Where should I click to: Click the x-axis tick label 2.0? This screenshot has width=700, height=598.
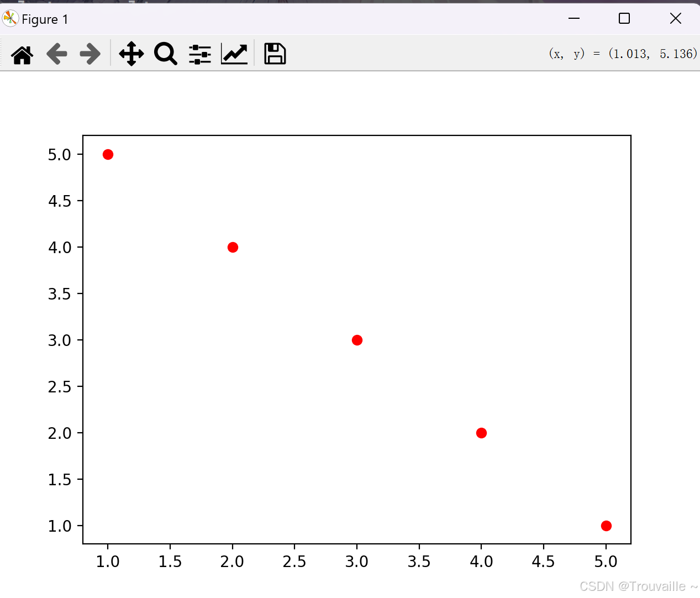click(232, 562)
